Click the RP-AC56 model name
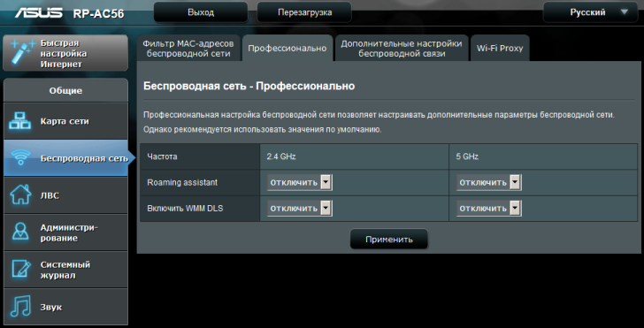This screenshot has height=328, width=644. [x=98, y=14]
